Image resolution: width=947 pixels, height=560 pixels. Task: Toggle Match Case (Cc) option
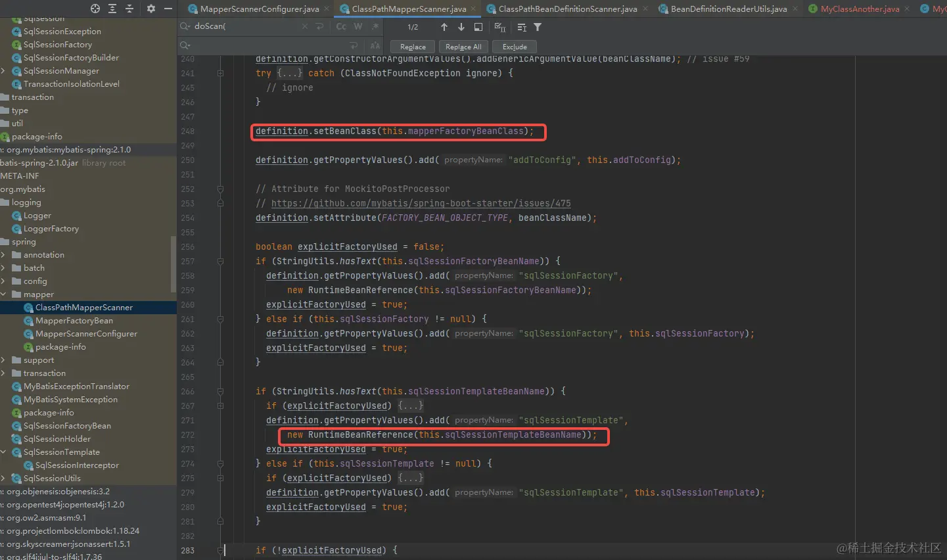click(x=341, y=26)
